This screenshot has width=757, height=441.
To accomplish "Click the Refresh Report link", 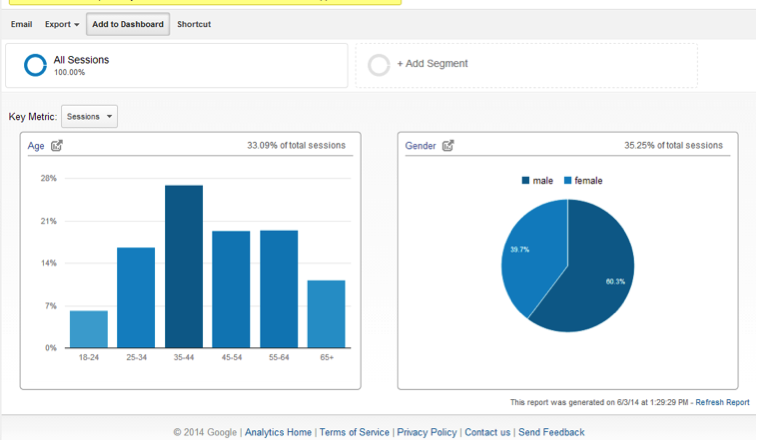I will pos(722,402).
